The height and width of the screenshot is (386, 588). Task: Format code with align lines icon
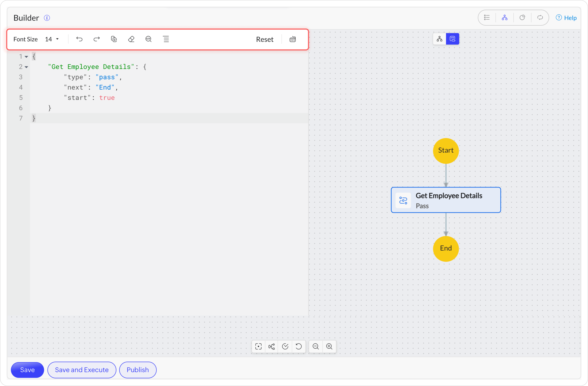click(166, 39)
